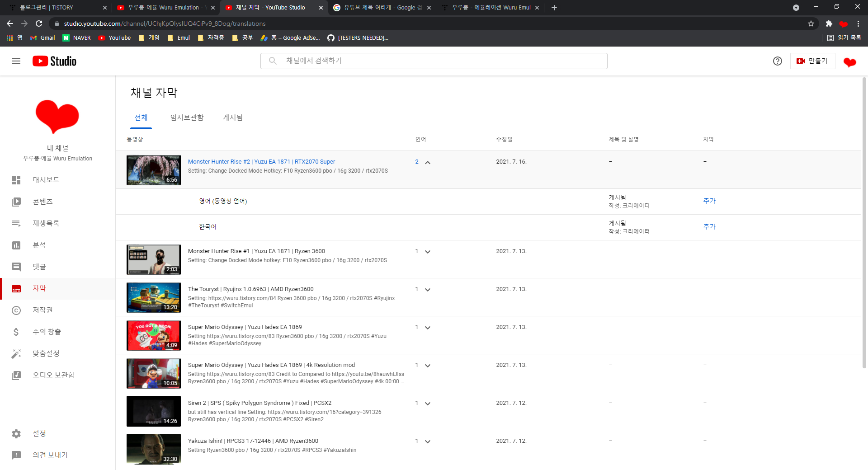Click the 언어 column header
The image size is (868, 470).
click(x=420, y=139)
